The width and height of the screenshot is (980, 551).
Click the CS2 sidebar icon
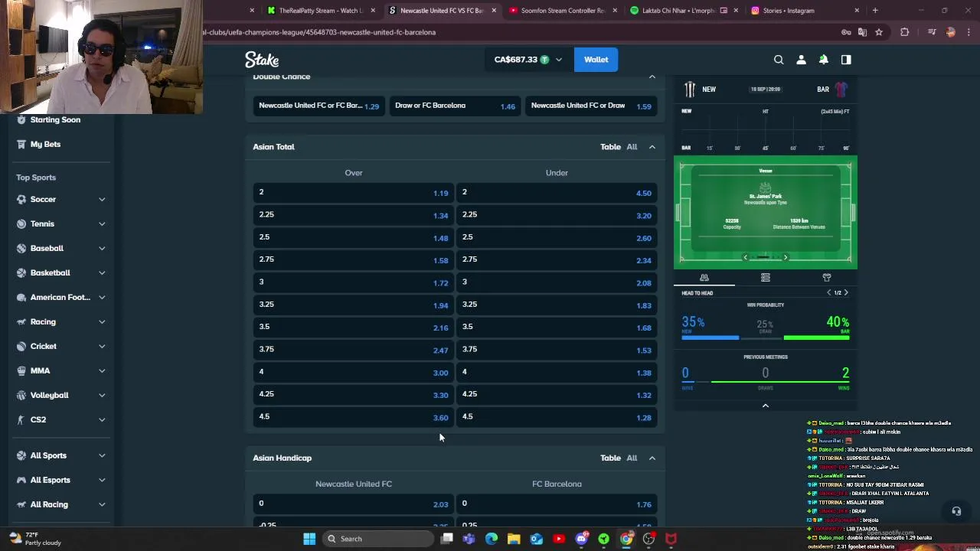(21, 419)
